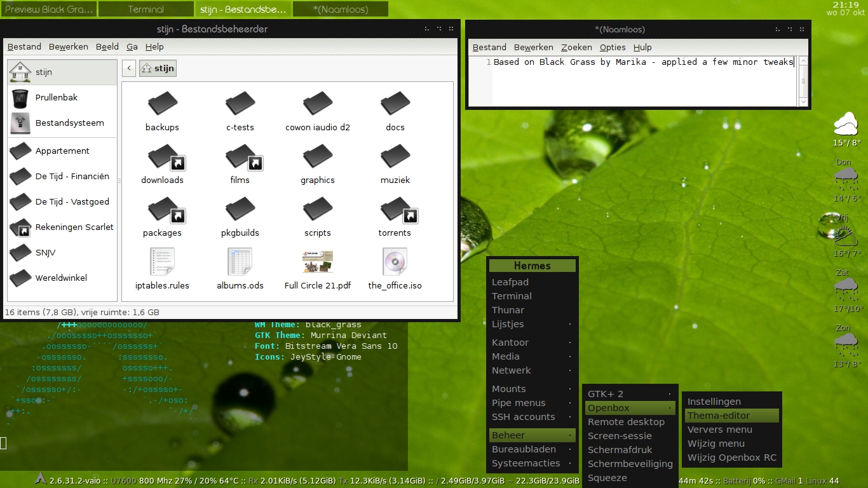Expand Media submenu
This screenshot has width=868, height=488.
532,356
